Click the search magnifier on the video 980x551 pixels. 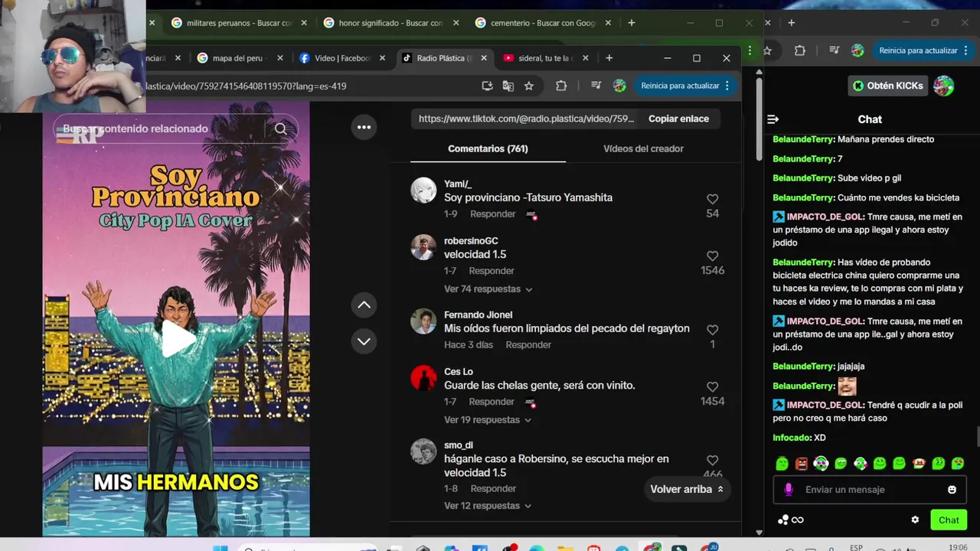click(281, 129)
